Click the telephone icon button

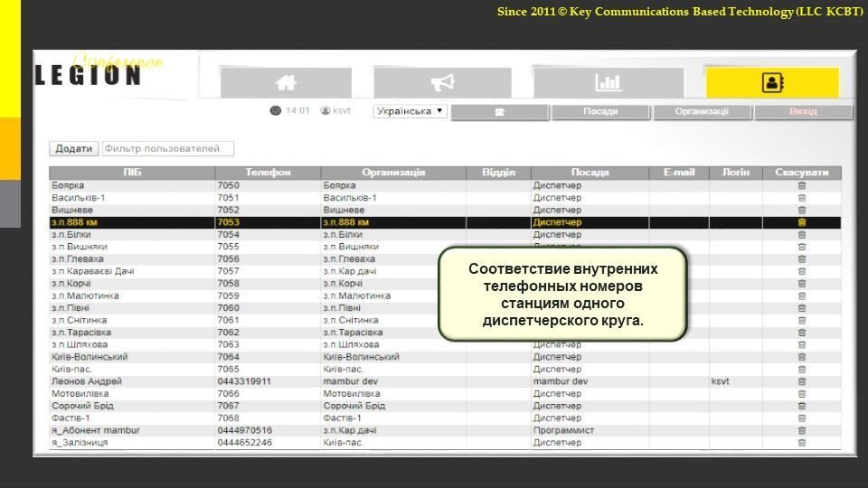498,112
